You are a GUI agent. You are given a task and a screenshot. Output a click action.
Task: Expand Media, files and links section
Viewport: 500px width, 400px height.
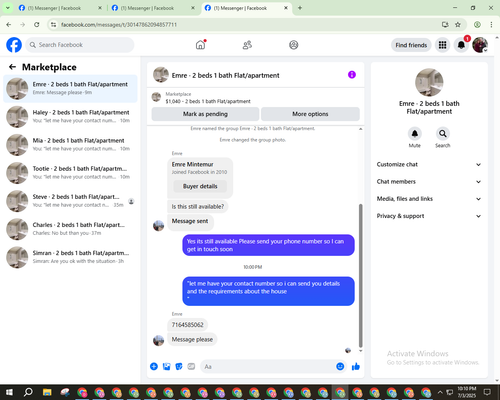pyautogui.click(x=429, y=199)
